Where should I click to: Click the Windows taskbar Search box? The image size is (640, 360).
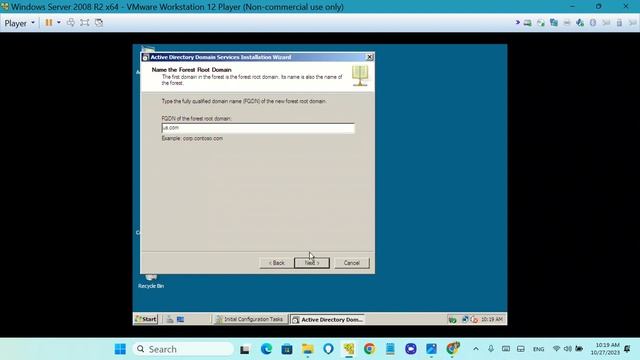(x=183, y=349)
